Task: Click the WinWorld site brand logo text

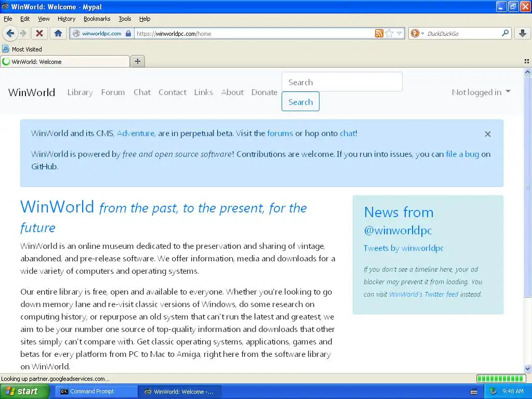Action: [32, 92]
